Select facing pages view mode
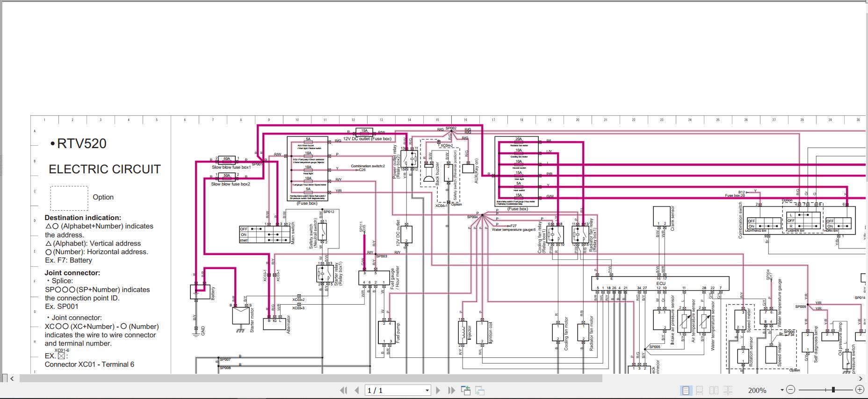 (714, 390)
